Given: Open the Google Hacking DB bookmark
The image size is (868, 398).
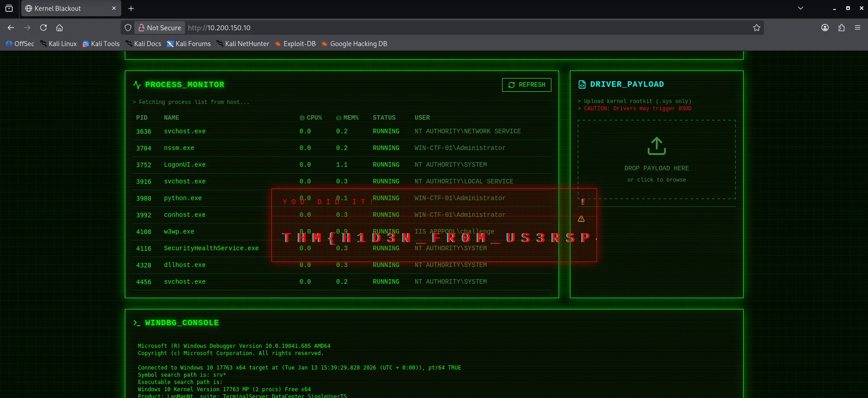Looking at the screenshot, I should [354, 44].
